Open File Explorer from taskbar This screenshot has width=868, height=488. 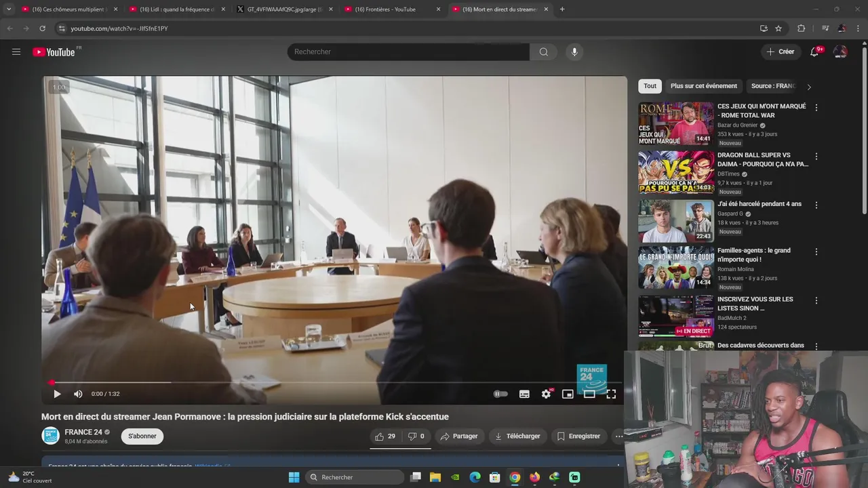coord(435,477)
